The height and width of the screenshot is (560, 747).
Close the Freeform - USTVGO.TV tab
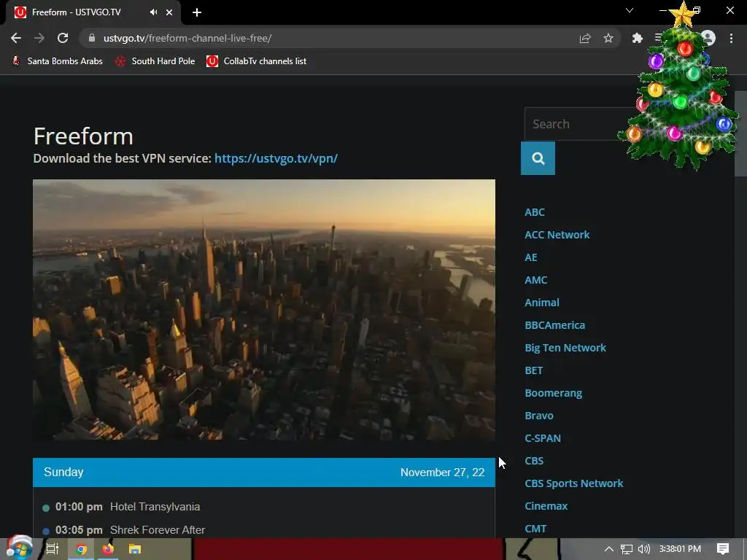pyautogui.click(x=169, y=12)
